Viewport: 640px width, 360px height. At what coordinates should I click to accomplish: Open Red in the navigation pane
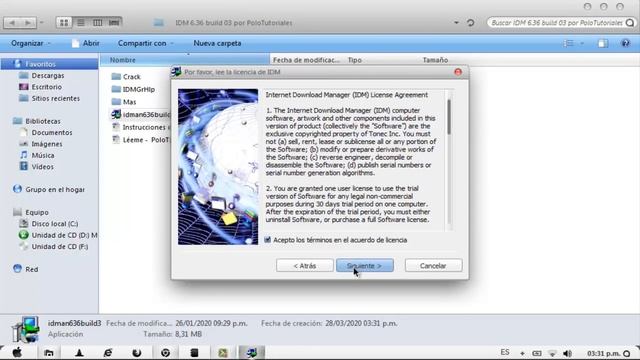[25, 269]
